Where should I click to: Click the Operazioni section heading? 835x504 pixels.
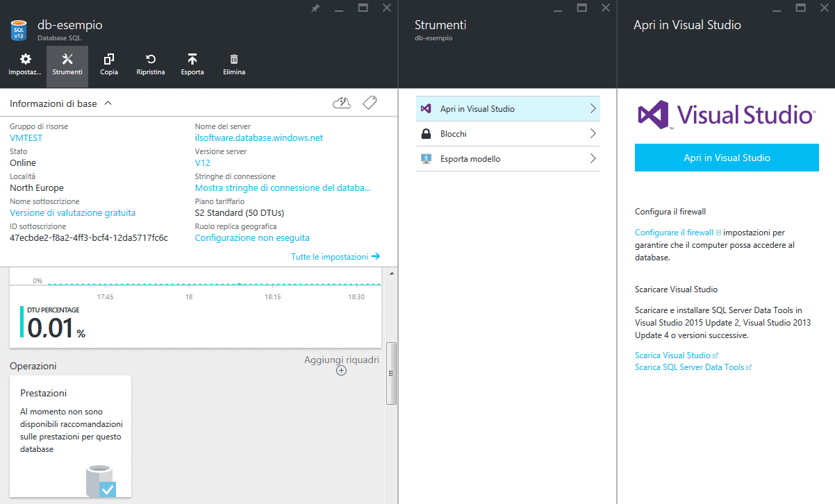pyautogui.click(x=33, y=366)
